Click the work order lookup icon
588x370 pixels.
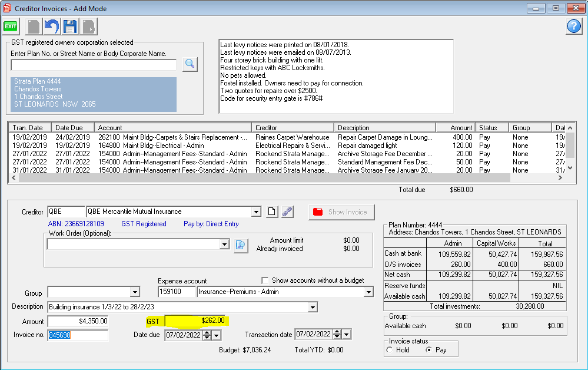pyautogui.click(x=241, y=245)
